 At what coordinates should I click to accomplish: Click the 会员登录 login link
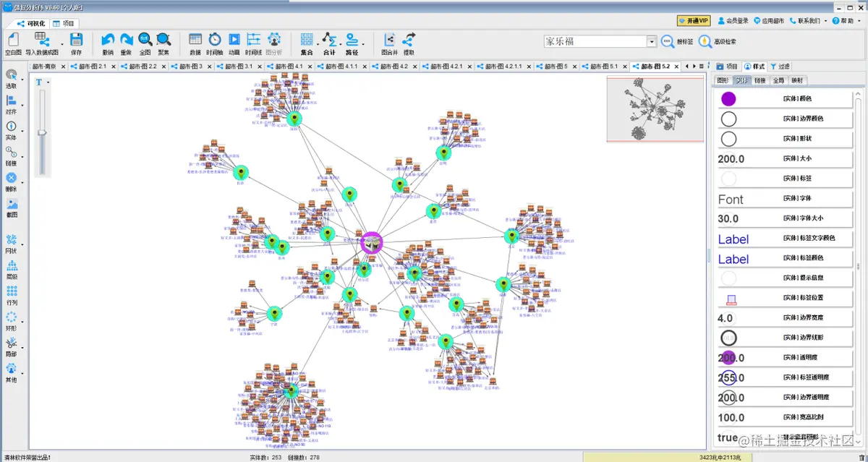tap(732, 21)
